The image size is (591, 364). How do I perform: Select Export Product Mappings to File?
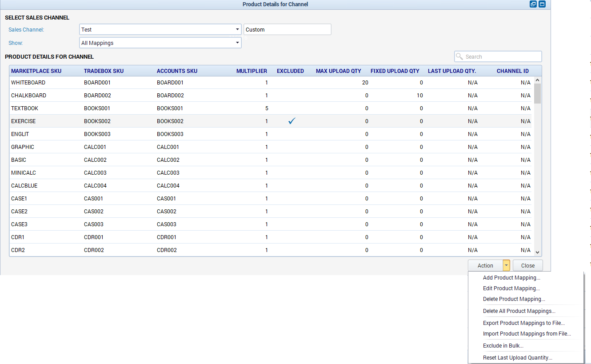523,323
